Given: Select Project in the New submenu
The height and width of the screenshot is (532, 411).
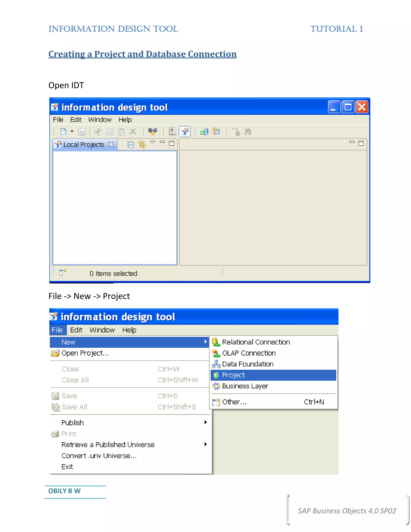Looking at the screenshot, I should tap(233, 375).
